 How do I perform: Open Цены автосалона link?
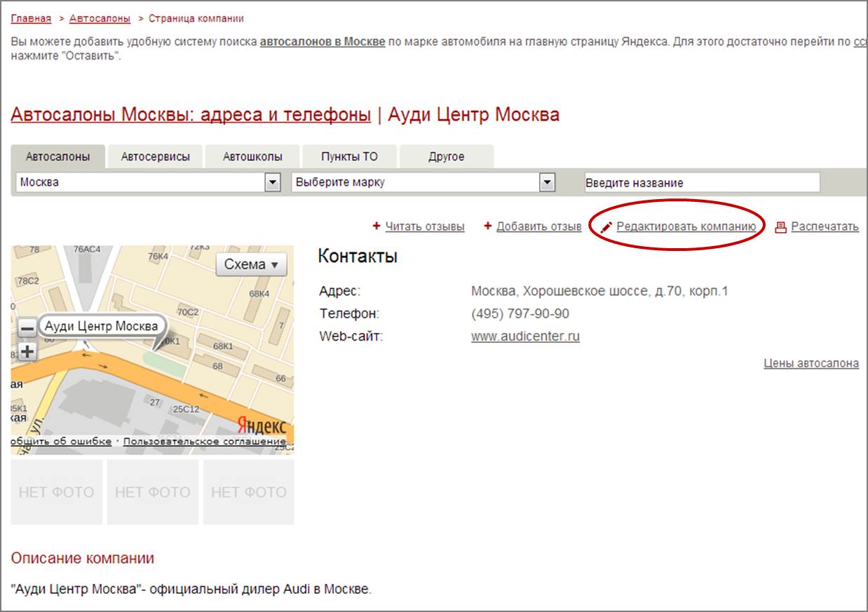pos(811,363)
